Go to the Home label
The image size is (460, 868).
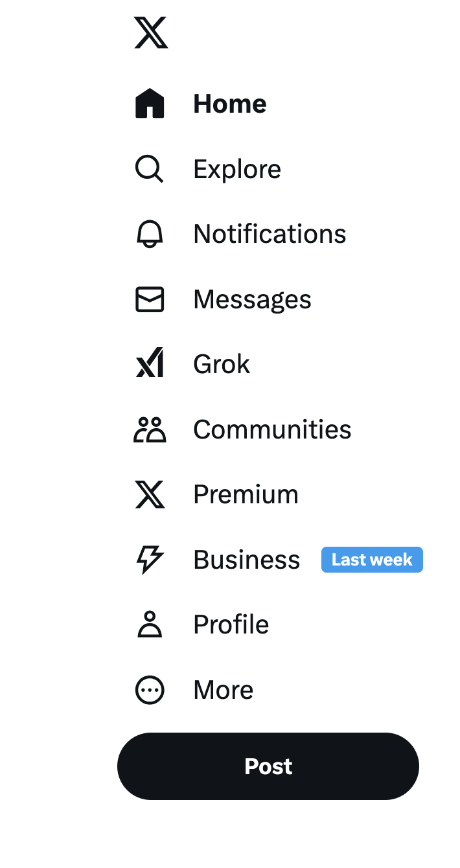point(230,104)
